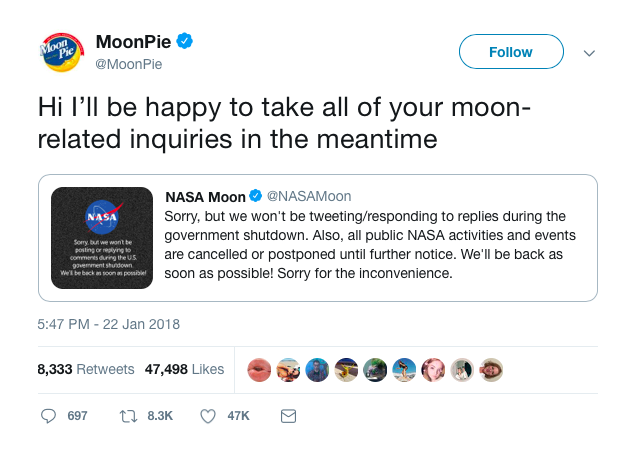Open the MoonPie display name link
This screenshot has width=636, height=450.
click(x=133, y=41)
